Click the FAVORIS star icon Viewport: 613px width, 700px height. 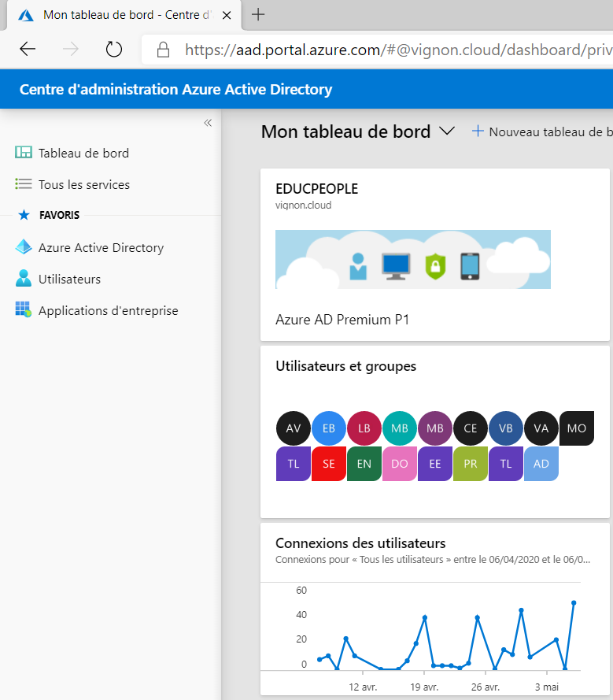[24, 215]
